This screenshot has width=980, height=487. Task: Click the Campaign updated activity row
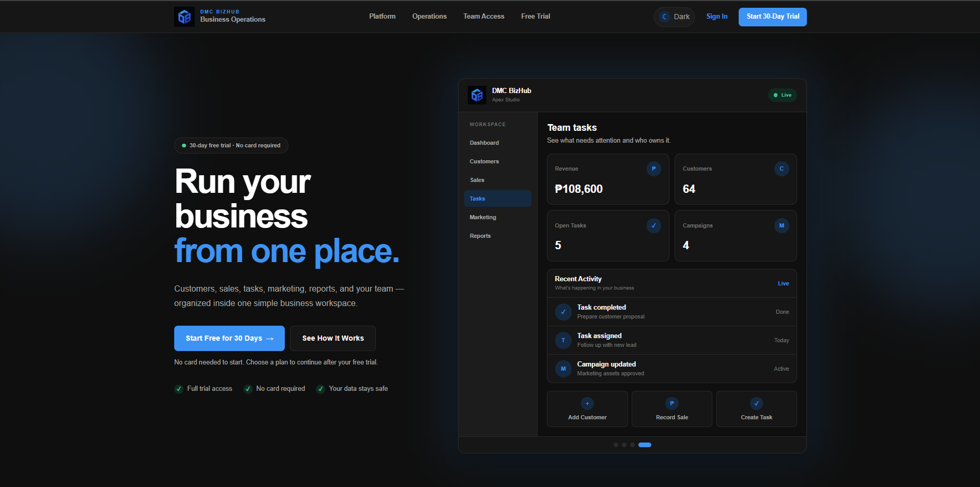(672, 369)
